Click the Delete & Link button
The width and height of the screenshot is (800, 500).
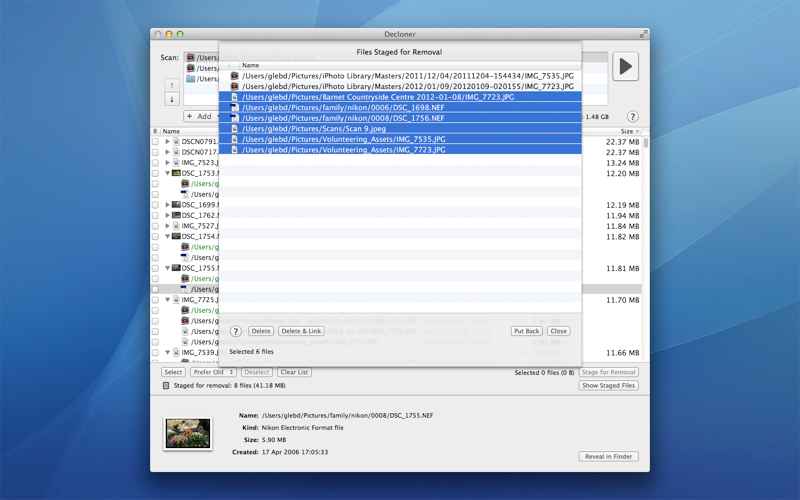point(302,331)
